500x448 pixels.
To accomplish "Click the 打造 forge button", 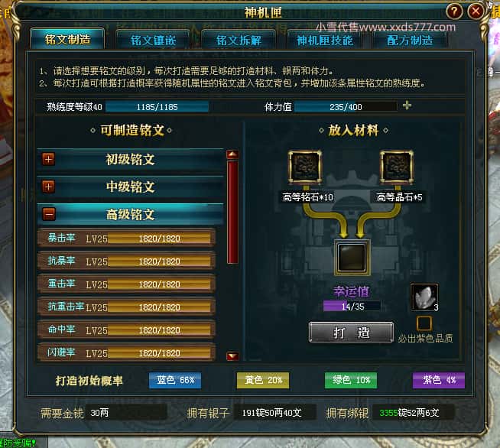I will (351, 333).
